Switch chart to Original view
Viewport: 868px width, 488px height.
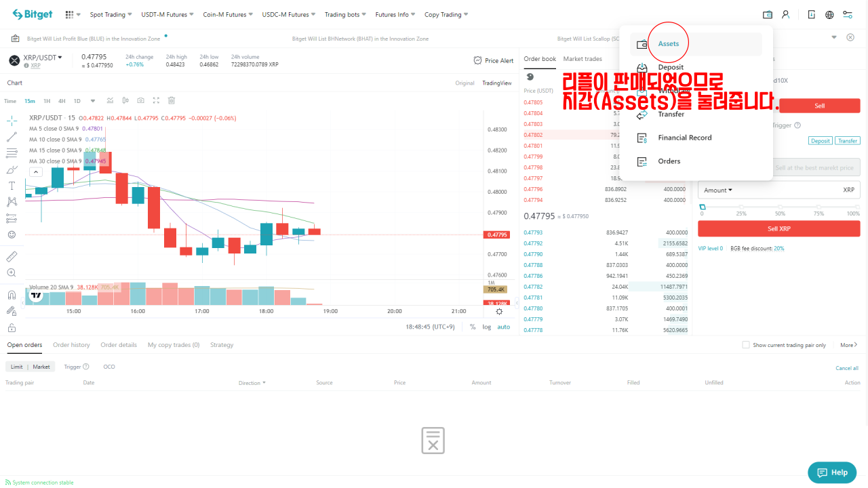(465, 83)
